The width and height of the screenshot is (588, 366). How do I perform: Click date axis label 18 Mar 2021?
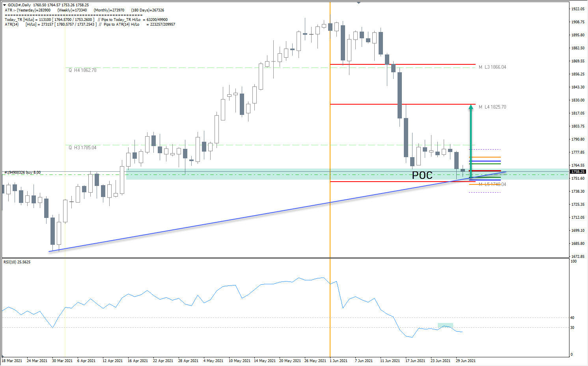pyautogui.click(x=12, y=361)
